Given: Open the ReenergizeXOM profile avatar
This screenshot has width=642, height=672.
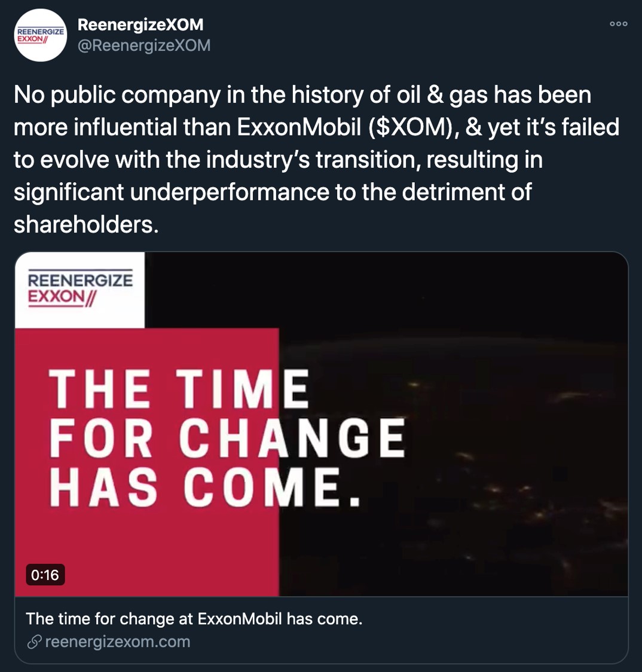Looking at the screenshot, I should [x=40, y=35].
